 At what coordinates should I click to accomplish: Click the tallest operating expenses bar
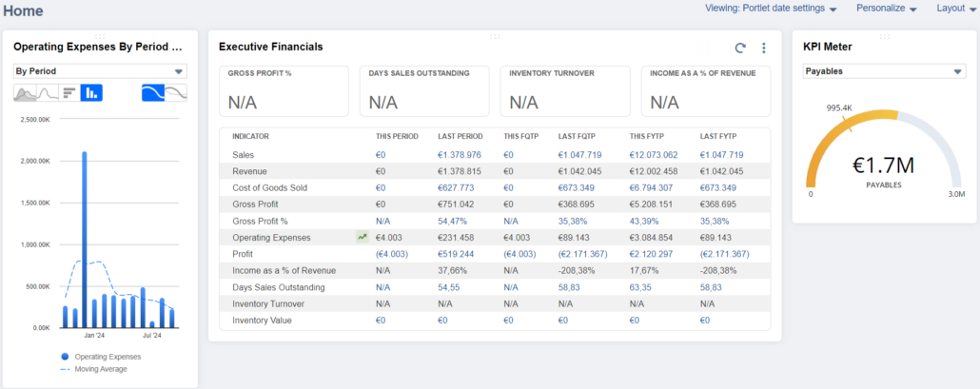coord(85,240)
